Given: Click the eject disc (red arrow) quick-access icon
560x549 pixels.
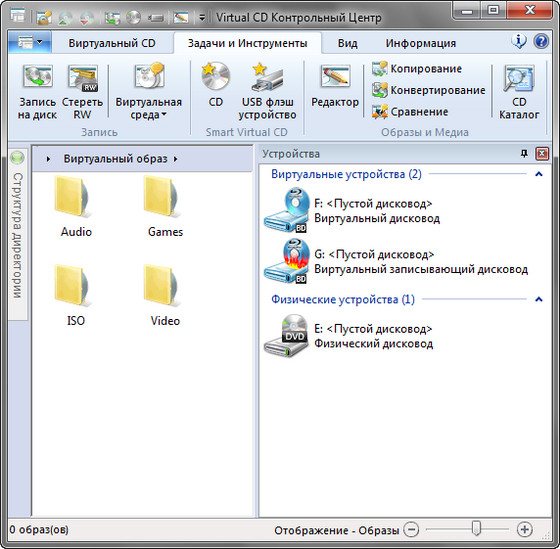Looking at the screenshot, I should (x=87, y=18).
